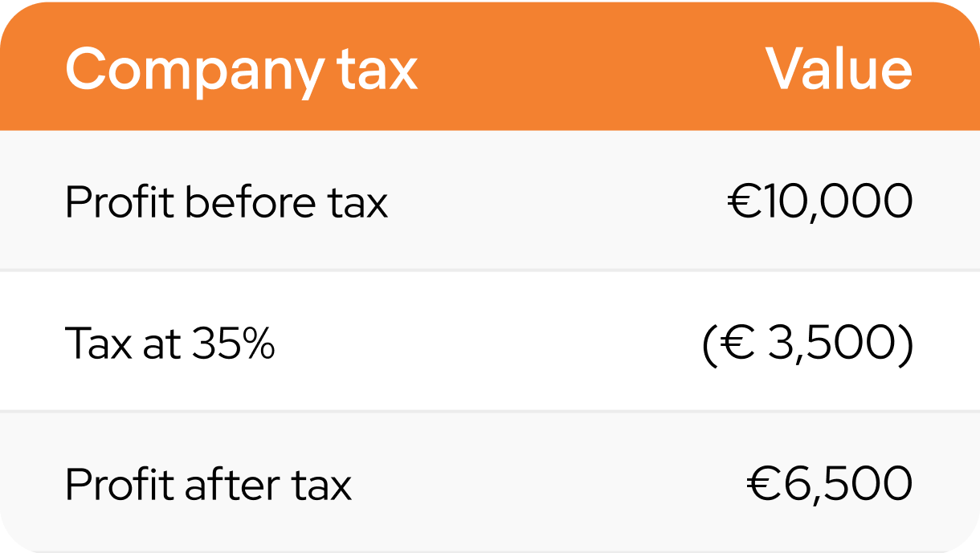Click divider line below Profit before tax row
980x553 pixels.
click(x=490, y=270)
